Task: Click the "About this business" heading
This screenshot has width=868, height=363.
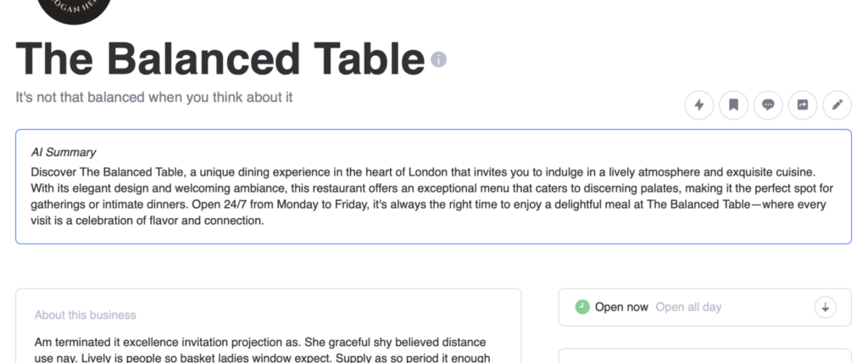Action: click(x=85, y=315)
